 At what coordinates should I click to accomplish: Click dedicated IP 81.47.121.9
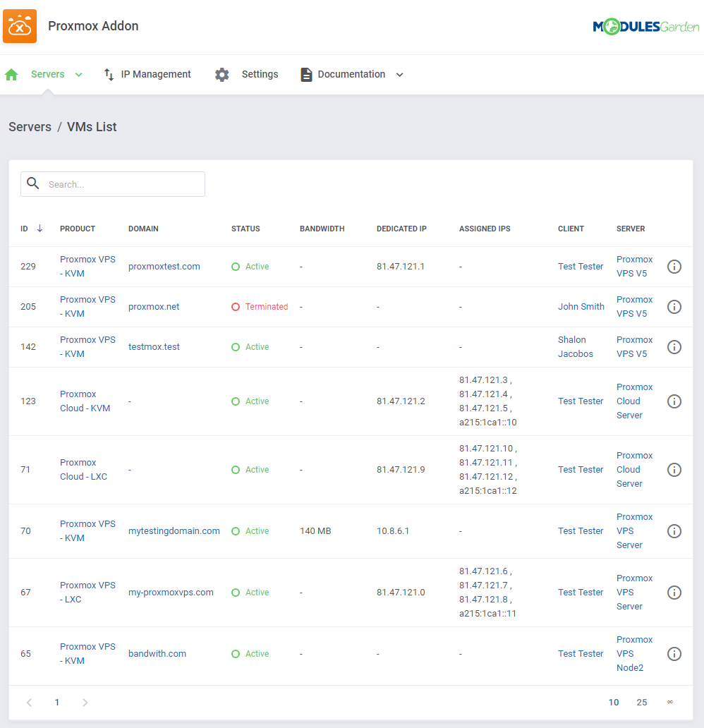click(401, 469)
